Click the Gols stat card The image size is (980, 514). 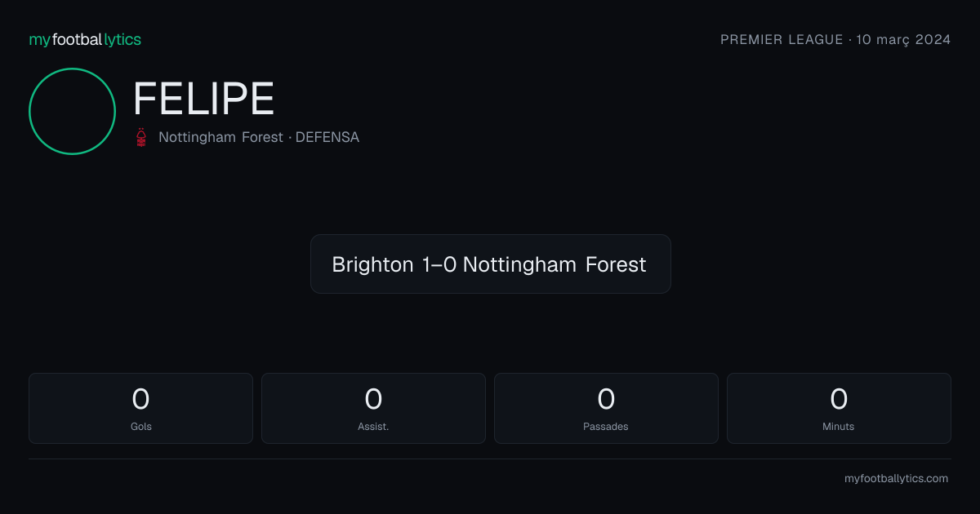[x=140, y=408]
